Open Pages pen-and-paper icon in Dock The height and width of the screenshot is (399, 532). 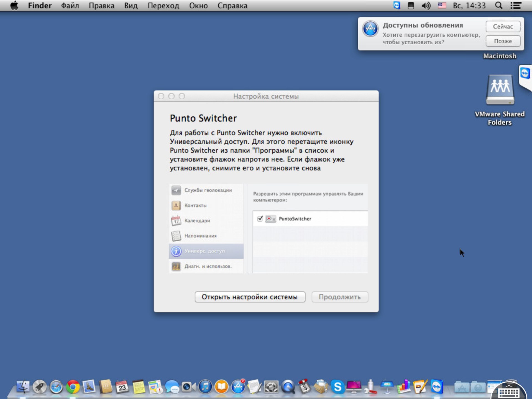[x=420, y=387]
